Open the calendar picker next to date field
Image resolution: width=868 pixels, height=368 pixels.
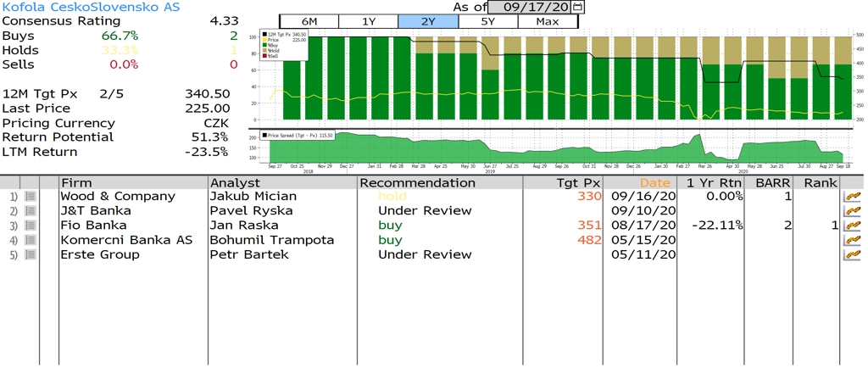tap(578, 7)
